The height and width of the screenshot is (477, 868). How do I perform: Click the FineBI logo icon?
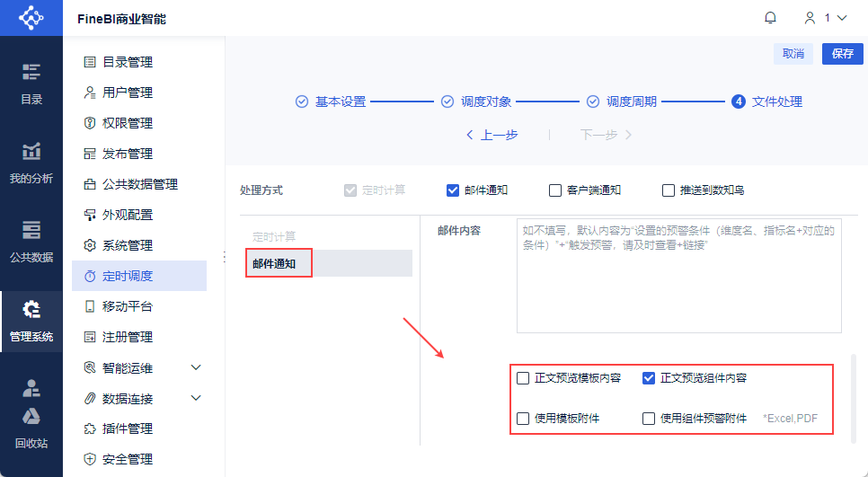(x=31, y=18)
